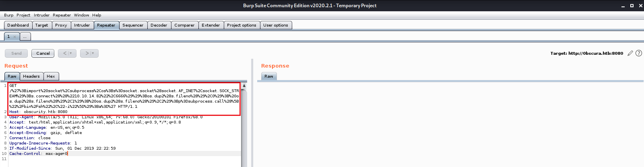
Task: Select the Response Raw tab
Action: 269,76
